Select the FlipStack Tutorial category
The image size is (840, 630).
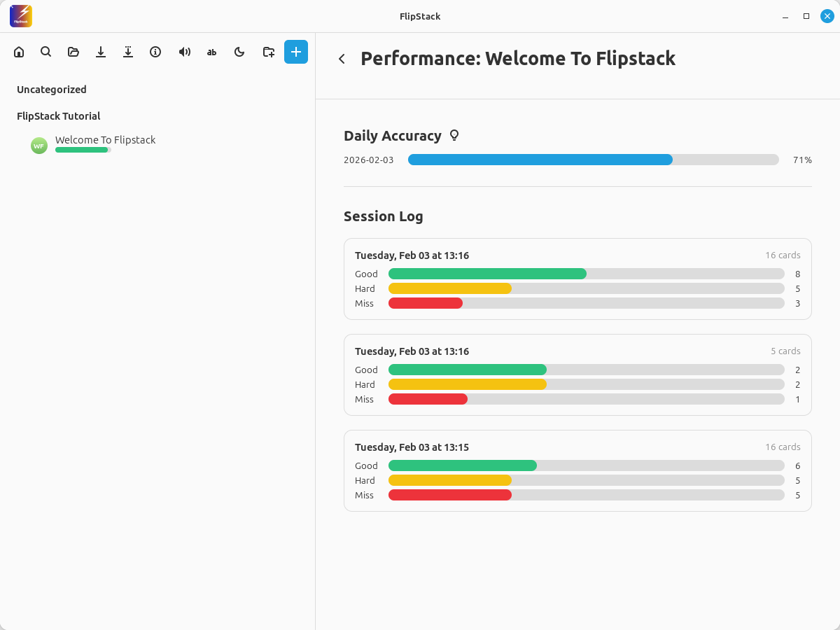[59, 116]
